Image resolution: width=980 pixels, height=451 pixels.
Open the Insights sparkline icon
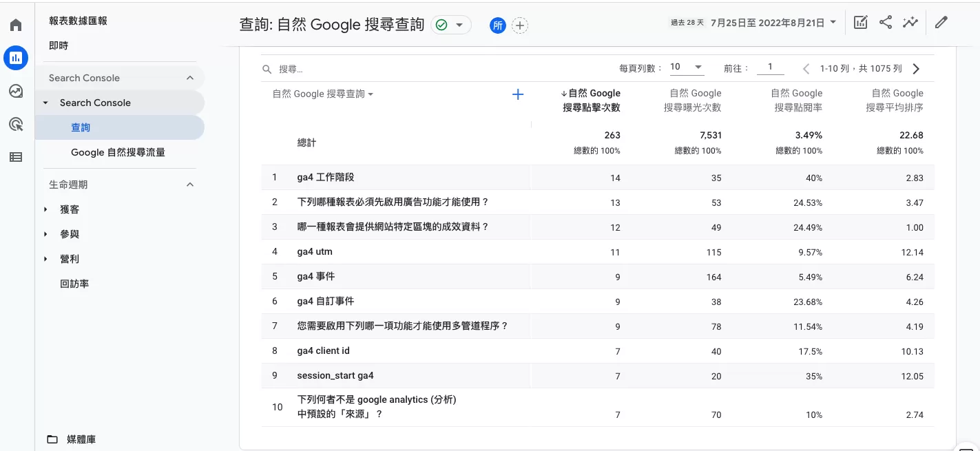tap(910, 23)
